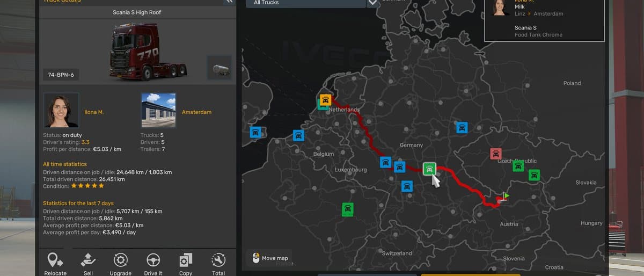Select the blue truck marker off the western coast

(256, 132)
